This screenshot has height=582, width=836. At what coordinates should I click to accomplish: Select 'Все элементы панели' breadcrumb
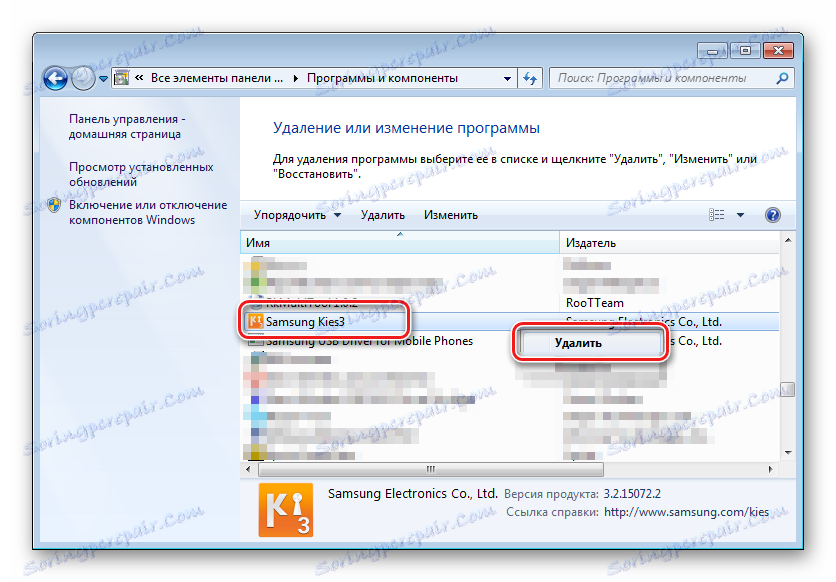tap(216, 78)
